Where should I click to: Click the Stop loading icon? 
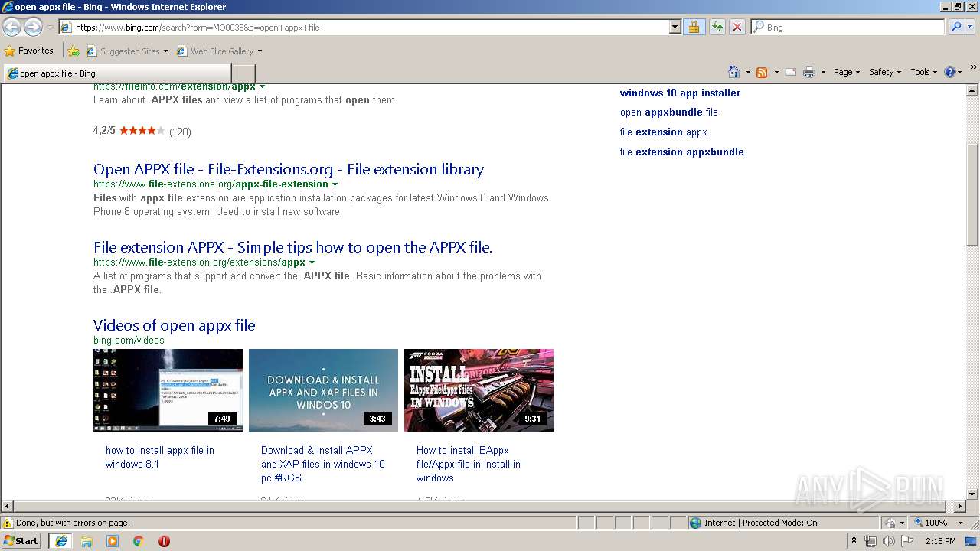pyautogui.click(x=737, y=27)
